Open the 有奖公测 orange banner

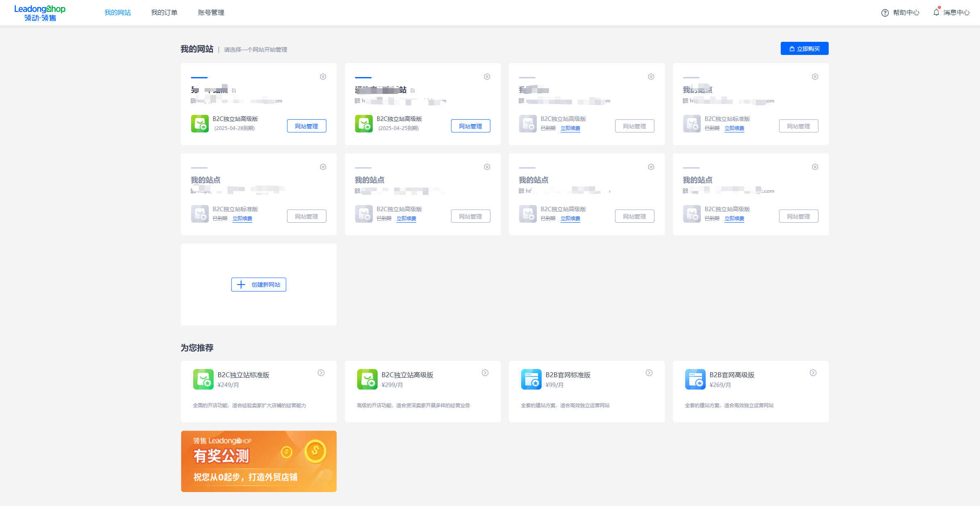pos(259,461)
